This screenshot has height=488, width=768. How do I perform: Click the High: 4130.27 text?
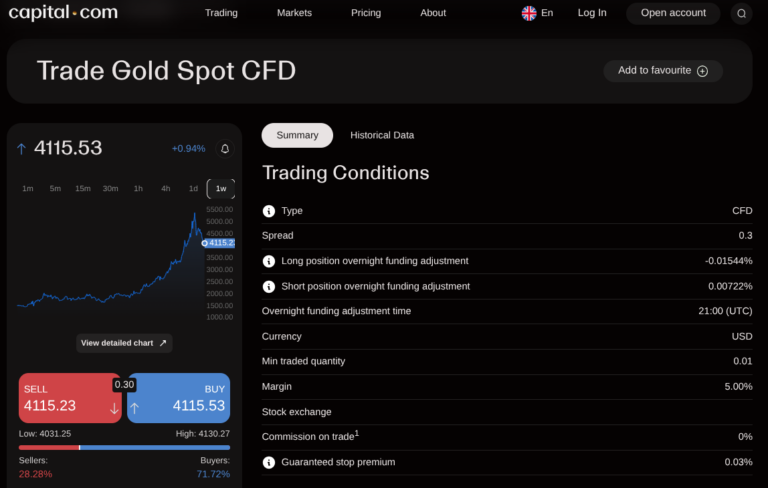coord(203,434)
